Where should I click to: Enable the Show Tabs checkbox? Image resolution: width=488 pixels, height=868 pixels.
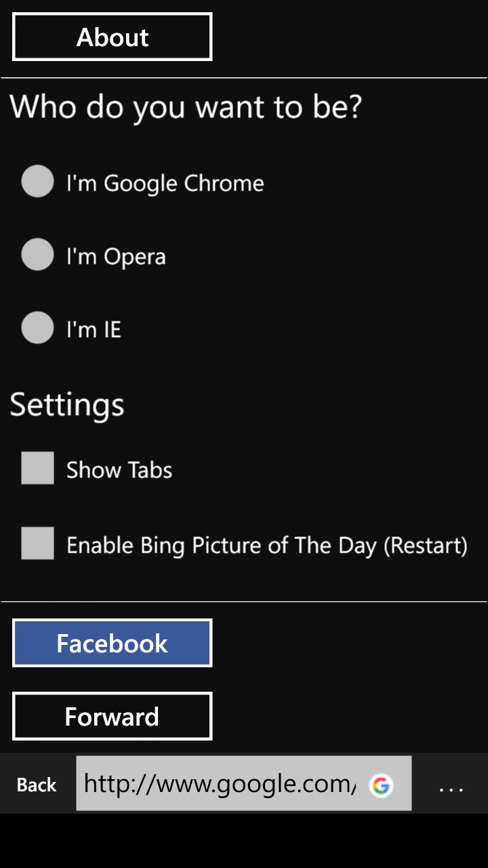[37, 468]
